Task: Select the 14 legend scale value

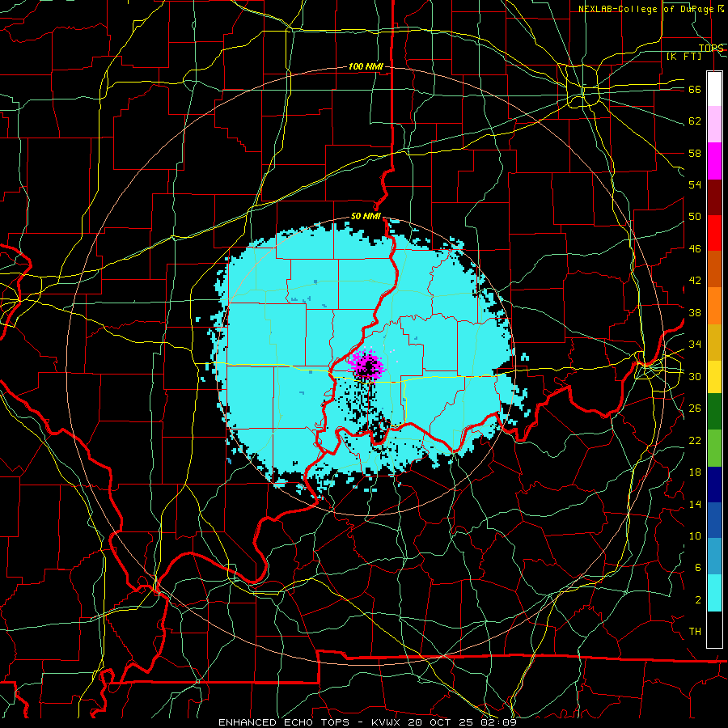Action: [695, 504]
